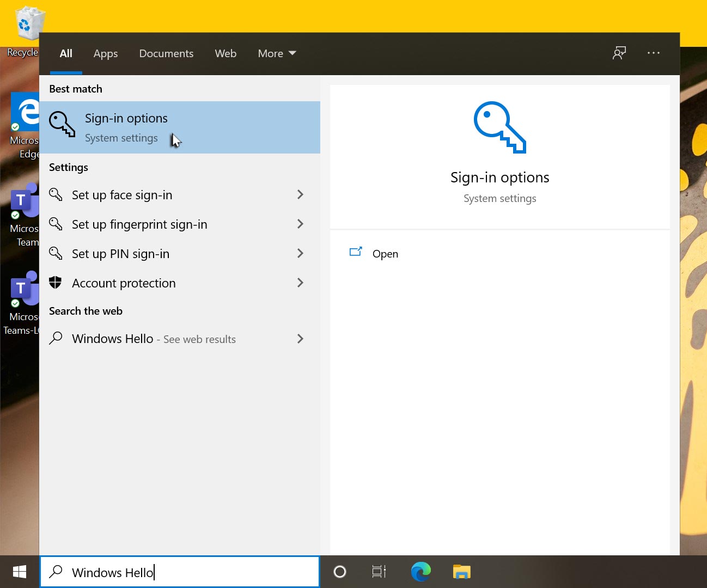
Task: Open File Explorer from the taskbar
Action: [461, 572]
